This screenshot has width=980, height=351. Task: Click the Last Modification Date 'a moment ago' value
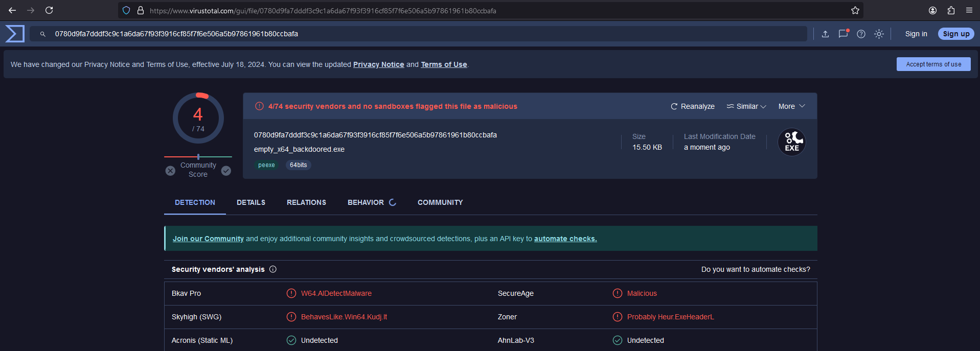[707, 147]
